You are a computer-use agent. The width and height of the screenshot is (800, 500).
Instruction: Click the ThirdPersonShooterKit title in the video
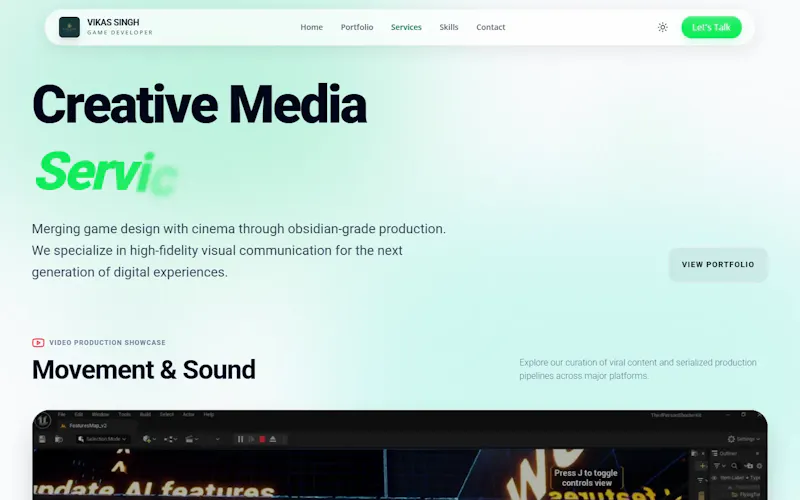click(676, 415)
